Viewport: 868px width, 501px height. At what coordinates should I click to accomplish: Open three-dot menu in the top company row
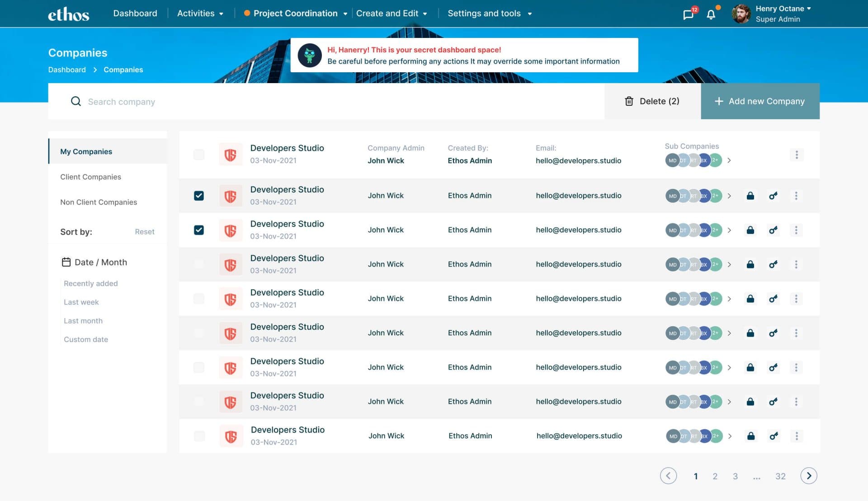click(x=797, y=155)
